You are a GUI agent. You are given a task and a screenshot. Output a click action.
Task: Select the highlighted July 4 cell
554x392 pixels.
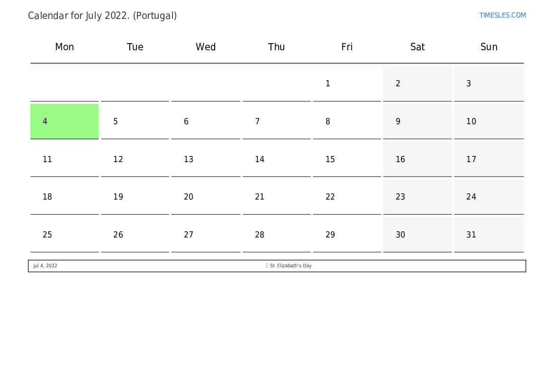point(64,121)
